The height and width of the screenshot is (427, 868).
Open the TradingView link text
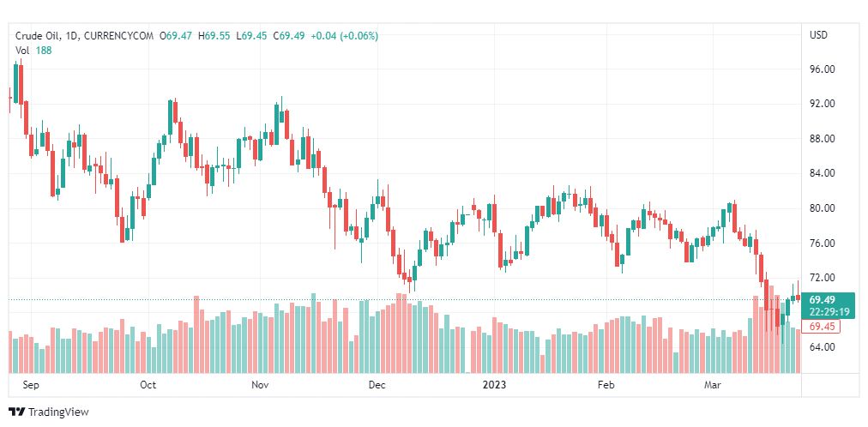pos(58,412)
